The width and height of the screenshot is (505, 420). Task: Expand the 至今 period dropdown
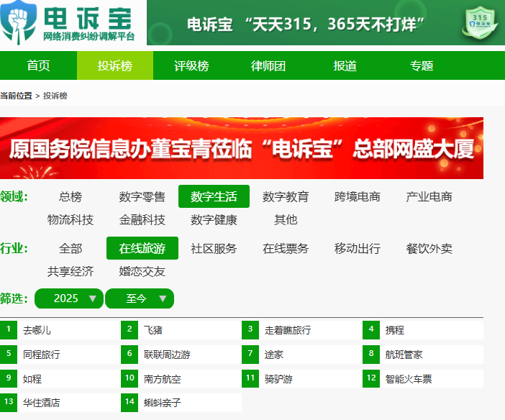point(139,298)
